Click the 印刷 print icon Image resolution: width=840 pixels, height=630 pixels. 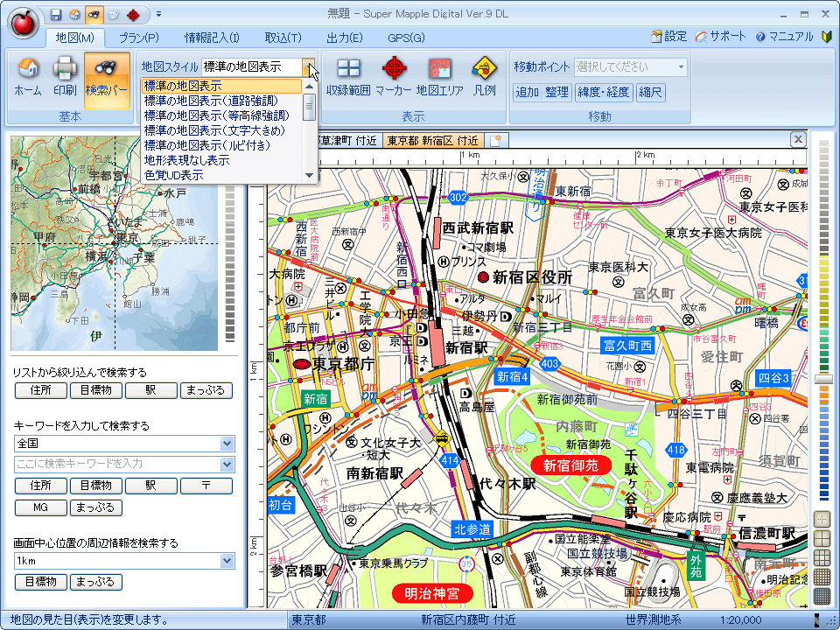click(65, 77)
